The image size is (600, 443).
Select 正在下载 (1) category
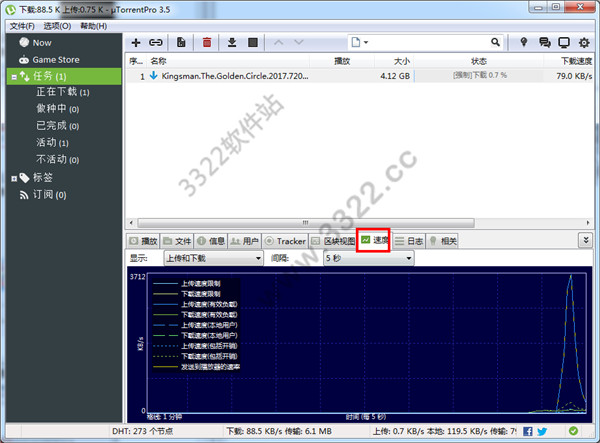[64, 92]
